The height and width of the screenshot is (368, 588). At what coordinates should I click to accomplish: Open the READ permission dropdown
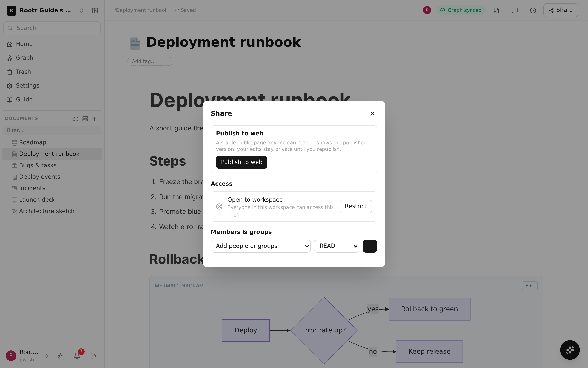336,246
